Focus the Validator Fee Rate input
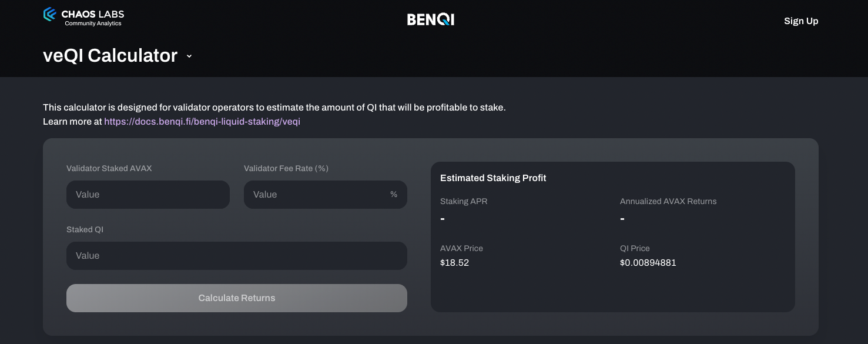Viewport: 868px width, 344px height. click(317, 195)
